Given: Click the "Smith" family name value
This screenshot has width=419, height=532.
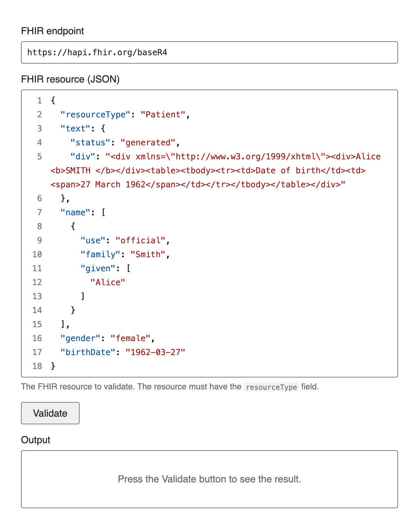Looking at the screenshot, I should pos(148,254).
